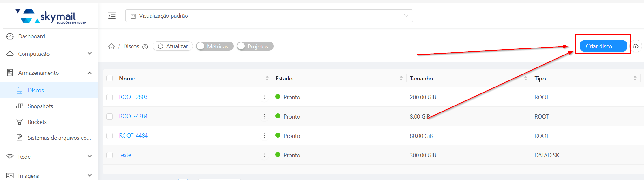Click the cloud upload icon button

(636, 46)
